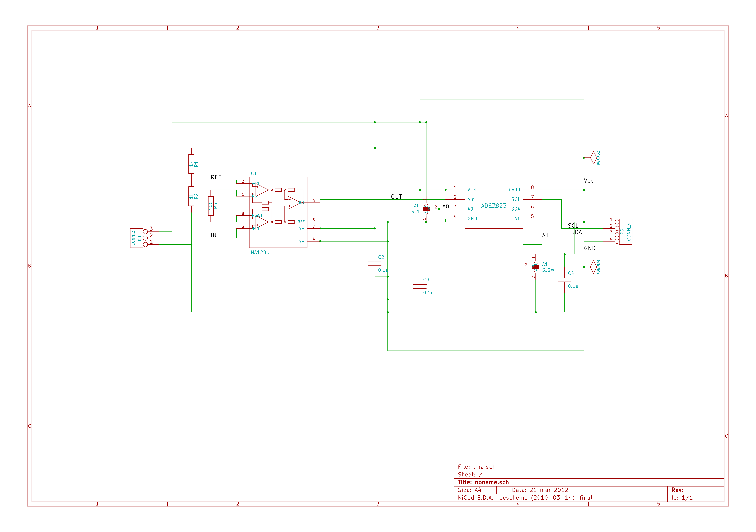756x532 pixels.
Task: Select solder jumper SJ2W symbol
Action: pyautogui.click(x=535, y=267)
